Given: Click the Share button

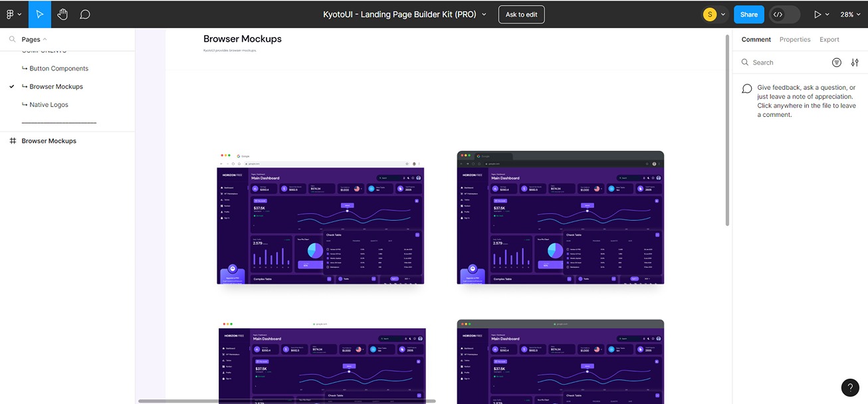Looking at the screenshot, I should point(748,13).
